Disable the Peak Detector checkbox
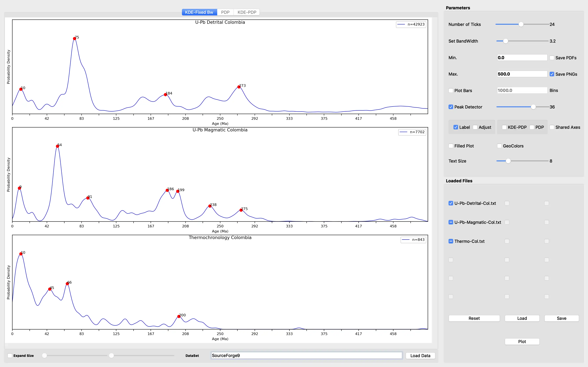 click(x=451, y=107)
